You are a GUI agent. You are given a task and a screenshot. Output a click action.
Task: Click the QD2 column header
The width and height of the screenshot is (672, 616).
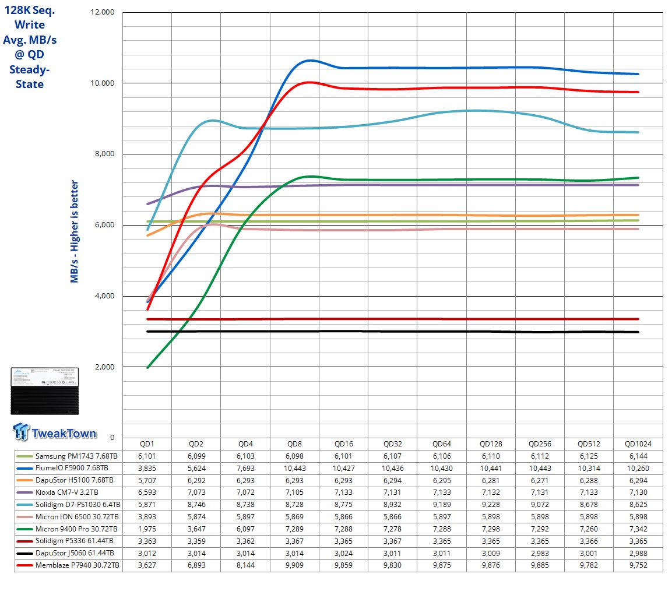pos(196,444)
